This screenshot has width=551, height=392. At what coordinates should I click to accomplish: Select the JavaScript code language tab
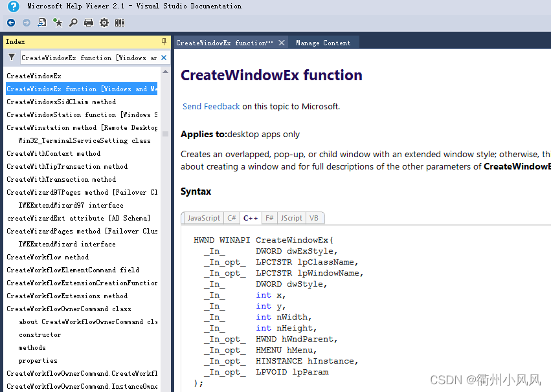(x=203, y=218)
